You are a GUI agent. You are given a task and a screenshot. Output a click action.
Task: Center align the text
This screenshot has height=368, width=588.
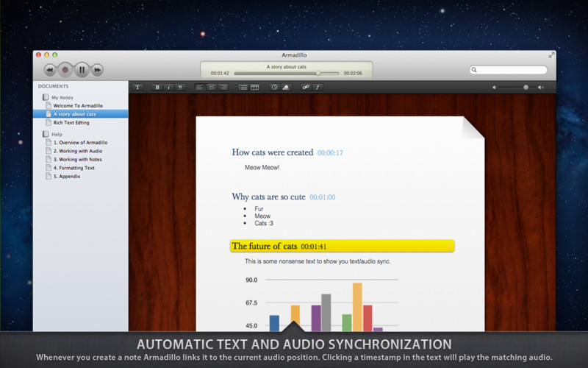point(212,87)
